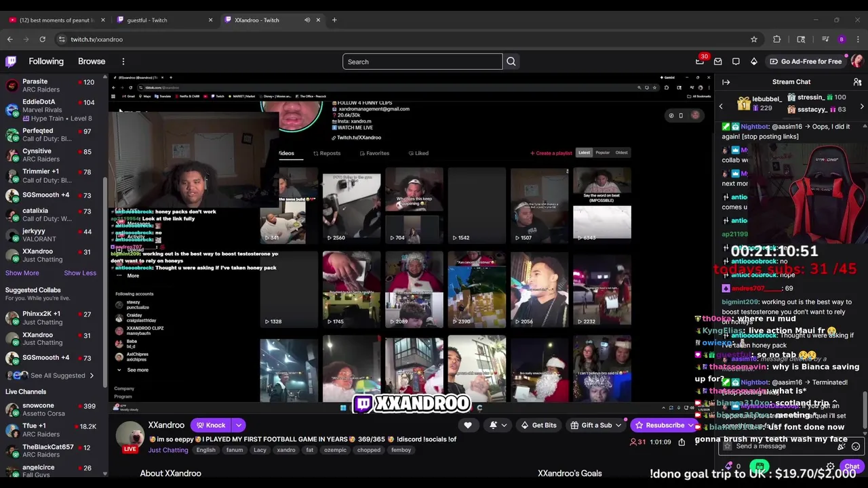Click Go Ad-Free for Free

click(x=806, y=62)
